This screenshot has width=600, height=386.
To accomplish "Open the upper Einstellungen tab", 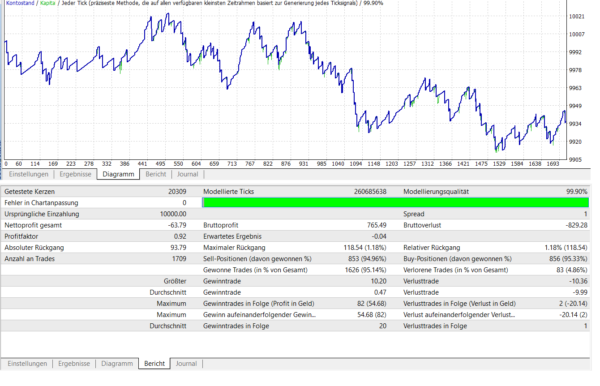I will pyautogui.click(x=29, y=174).
